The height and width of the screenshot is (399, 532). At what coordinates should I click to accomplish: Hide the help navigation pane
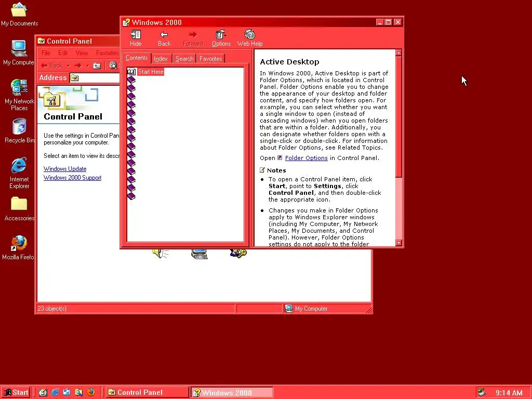pyautogui.click(x=136, y=38)
